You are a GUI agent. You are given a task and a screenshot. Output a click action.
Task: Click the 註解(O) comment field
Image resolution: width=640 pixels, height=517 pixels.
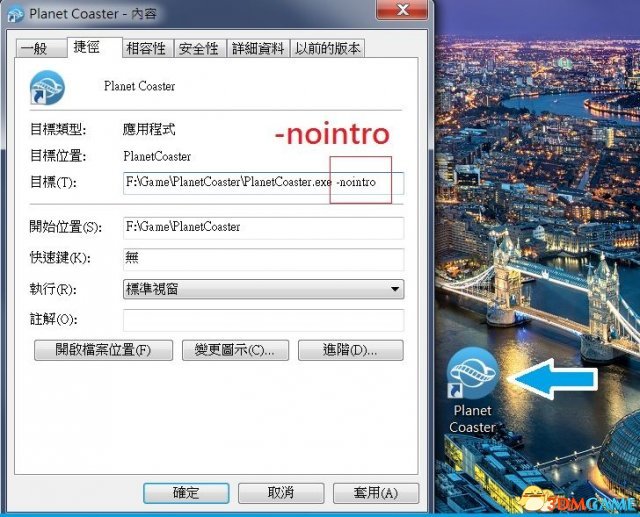(x=263, y=320)
